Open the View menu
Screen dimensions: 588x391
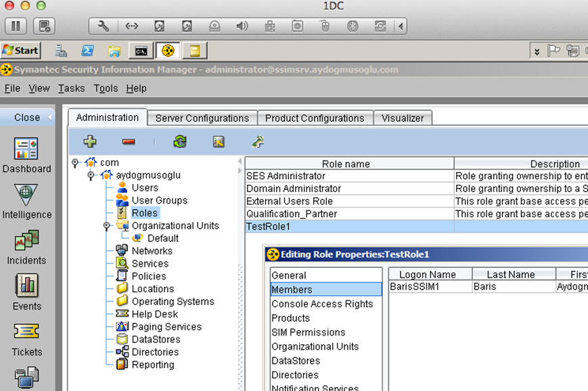pyautogui.click(x=39, y=88)
